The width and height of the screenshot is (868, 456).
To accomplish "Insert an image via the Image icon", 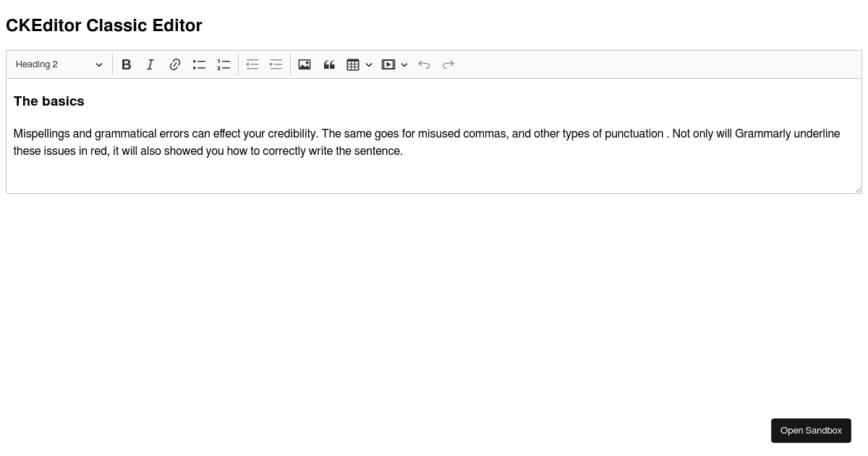I will (x=305, y=64).
